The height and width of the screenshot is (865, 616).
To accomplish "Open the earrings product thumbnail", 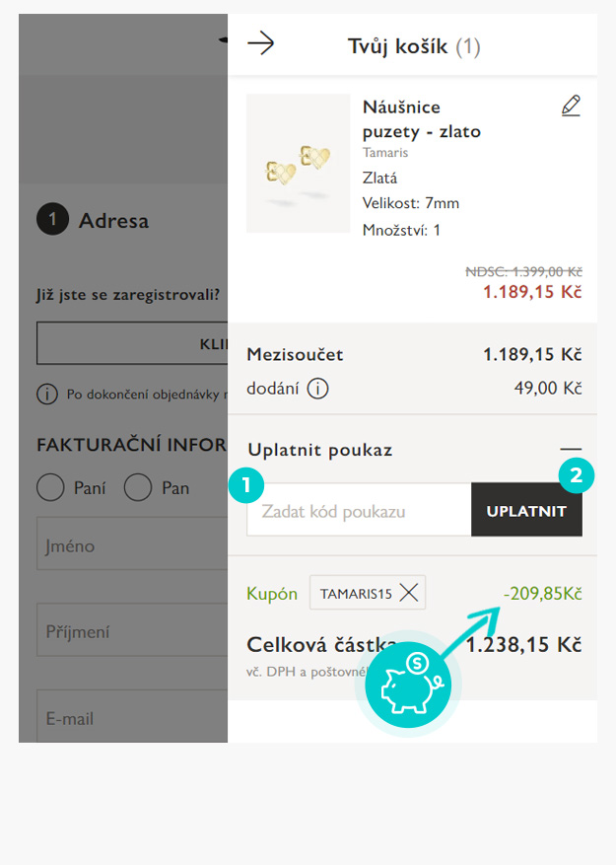I will click(x=298, y=164).
